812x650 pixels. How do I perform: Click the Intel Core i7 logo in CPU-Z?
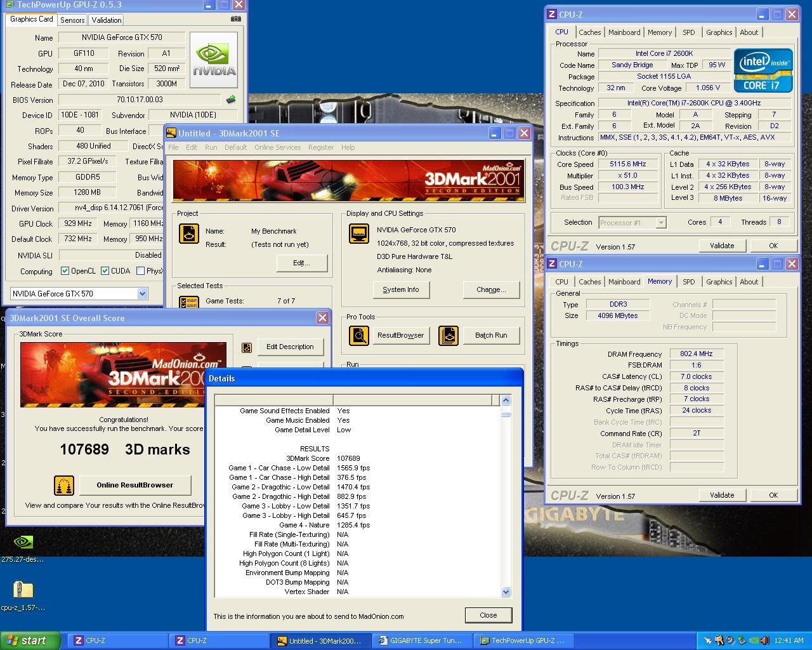click(763, 70)
